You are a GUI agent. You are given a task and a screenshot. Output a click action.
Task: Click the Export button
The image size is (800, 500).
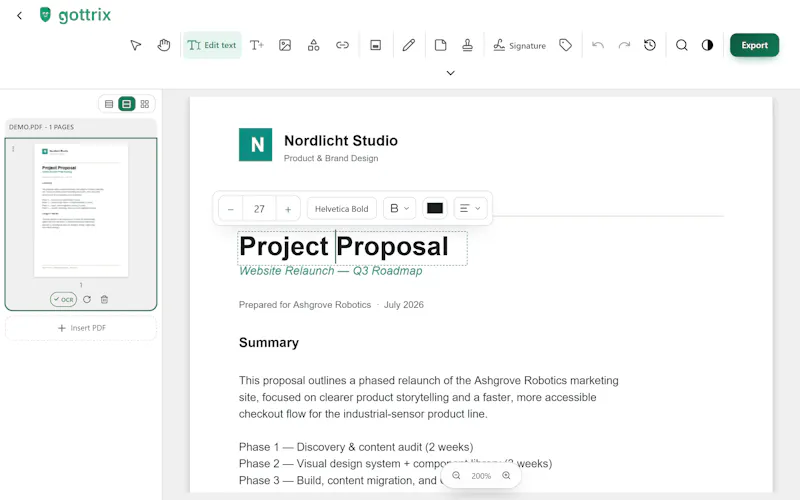(754, 45)
